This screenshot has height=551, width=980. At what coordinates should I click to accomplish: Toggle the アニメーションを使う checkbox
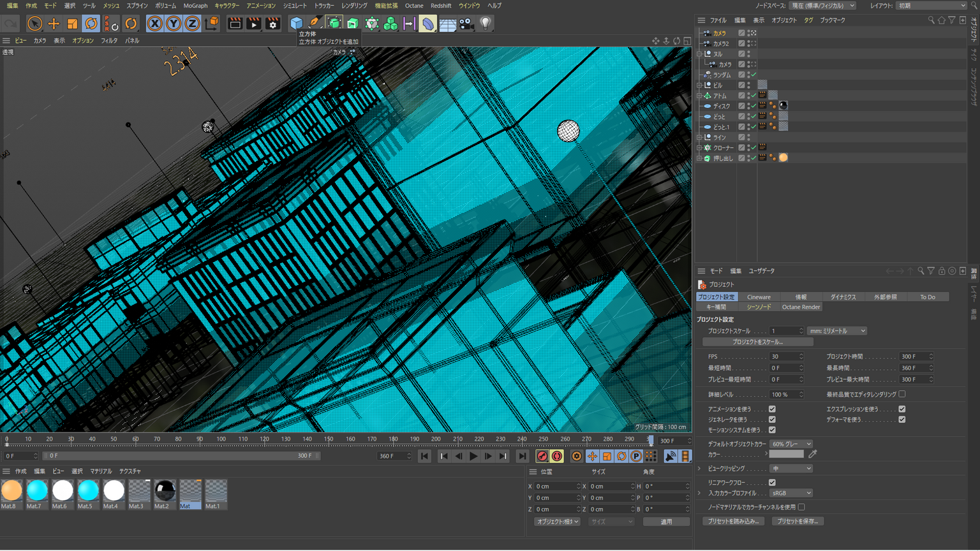pyautogui.click(x=772, y=409)
